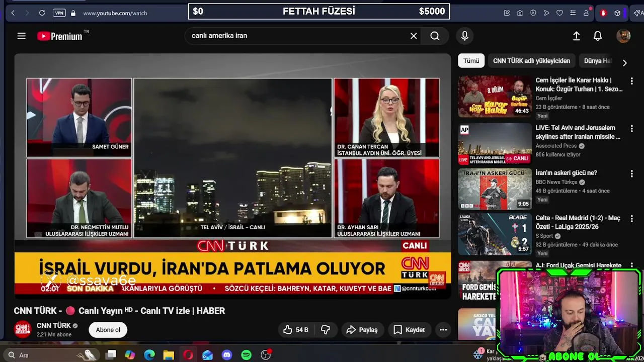Image resolution: width=644 pixels, height=362 pixels.
Task: Open the extensions cube icon
Action: click(617, 13)
